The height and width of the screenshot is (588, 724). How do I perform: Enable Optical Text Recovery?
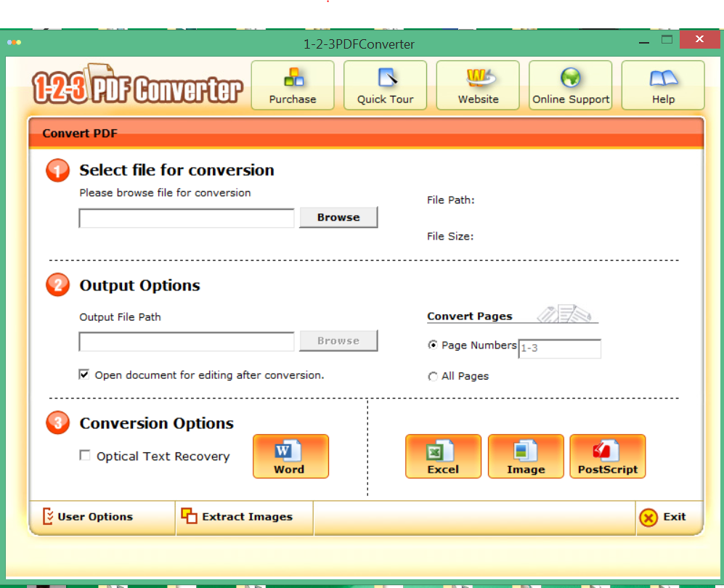pos(84,456)
